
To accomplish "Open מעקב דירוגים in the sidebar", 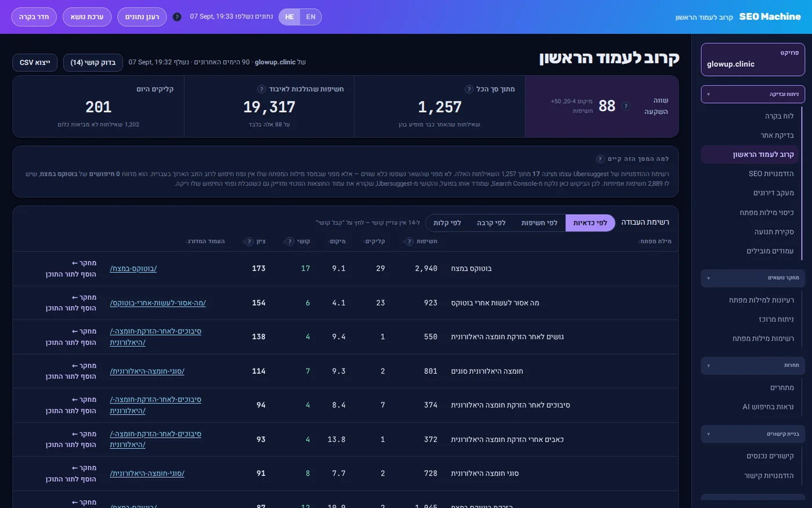I will coord(749,193).
